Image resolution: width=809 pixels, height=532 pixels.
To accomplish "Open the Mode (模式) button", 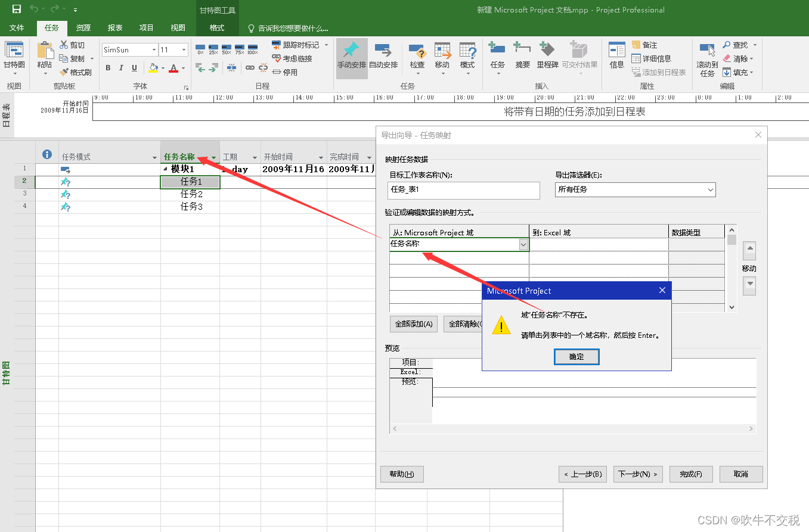I will [467, 58].
